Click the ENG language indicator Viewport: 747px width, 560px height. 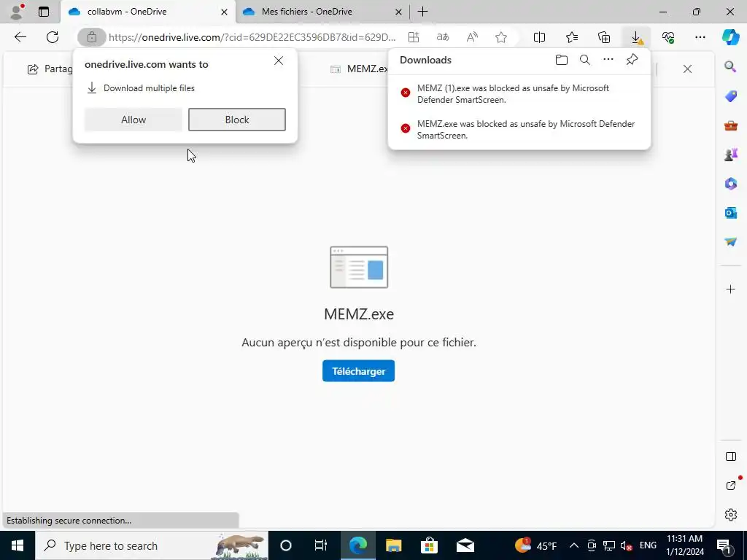[x=648, y=545]
